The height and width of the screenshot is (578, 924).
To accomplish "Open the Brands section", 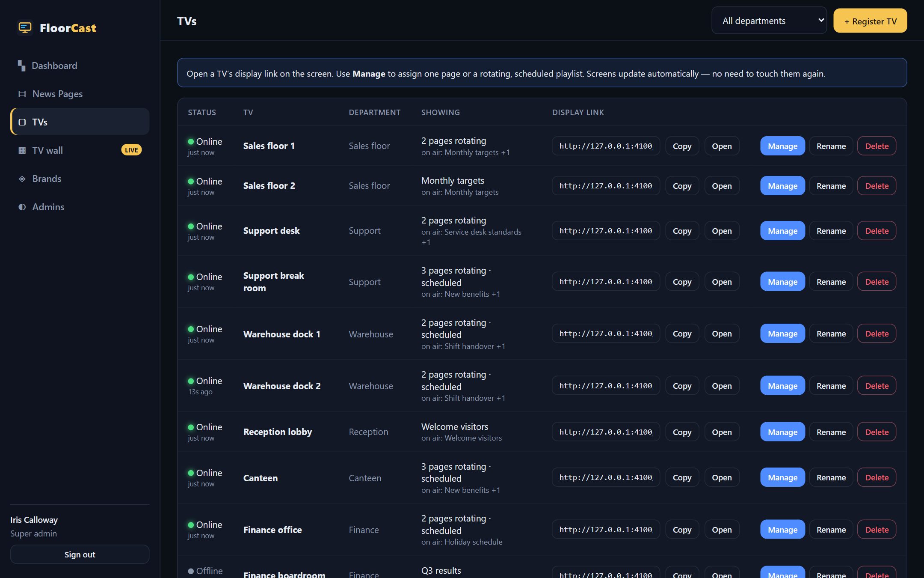I will (x=80, y=179).
